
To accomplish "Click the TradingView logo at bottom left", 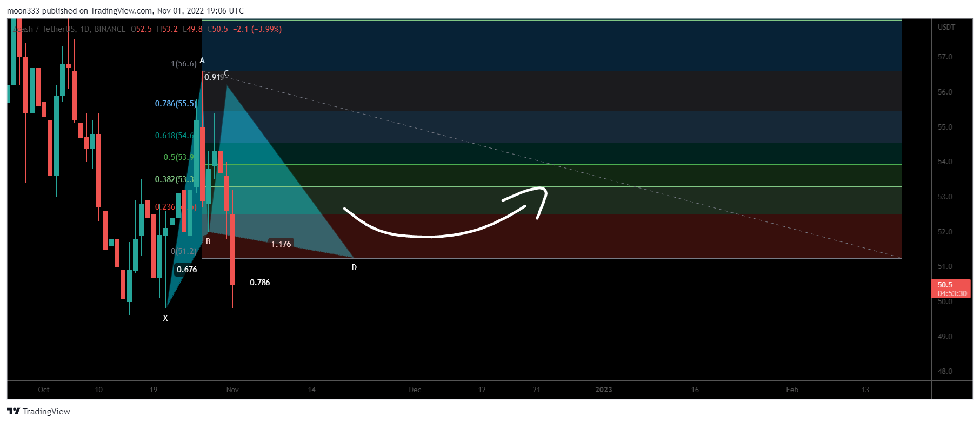I will click(39, 411).
